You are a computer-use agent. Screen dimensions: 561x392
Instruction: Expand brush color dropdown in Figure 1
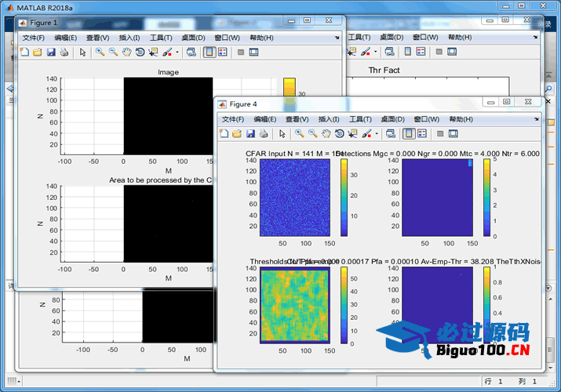(177, 53)
